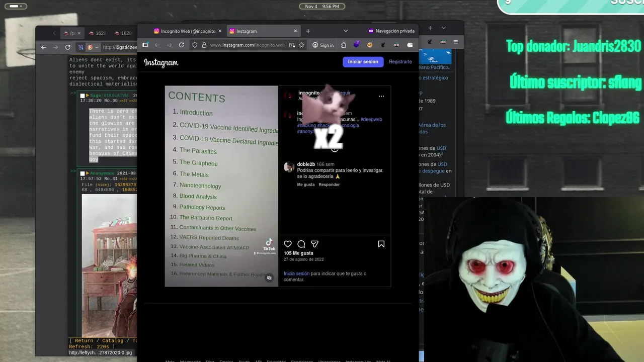Save the post with bookmark icon
The image size is (644, 362).
(x=381, y=244)
